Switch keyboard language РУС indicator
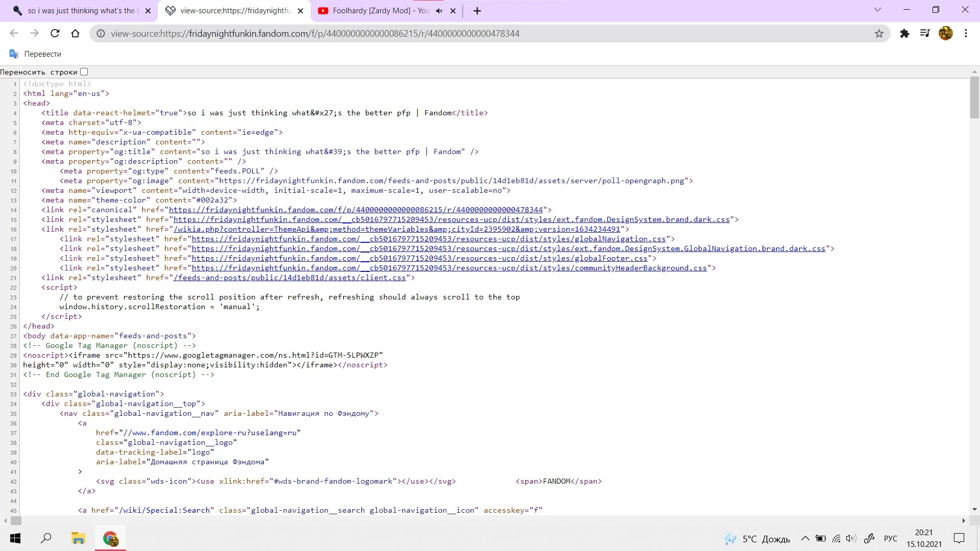Image resolution: width=980 pixels, height=551 pixels. click(x=890, y=539)
